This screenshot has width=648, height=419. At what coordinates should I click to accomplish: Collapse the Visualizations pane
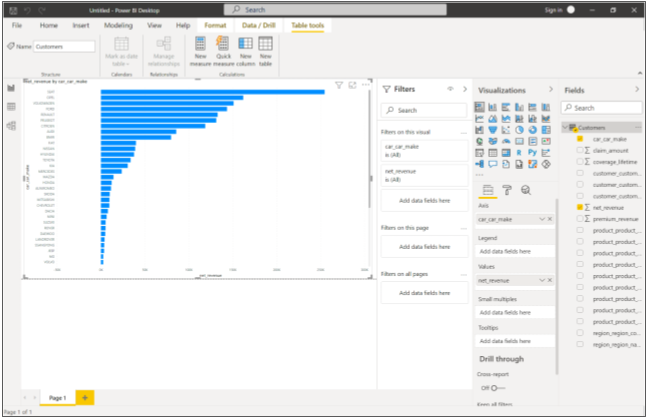point(550,89)
